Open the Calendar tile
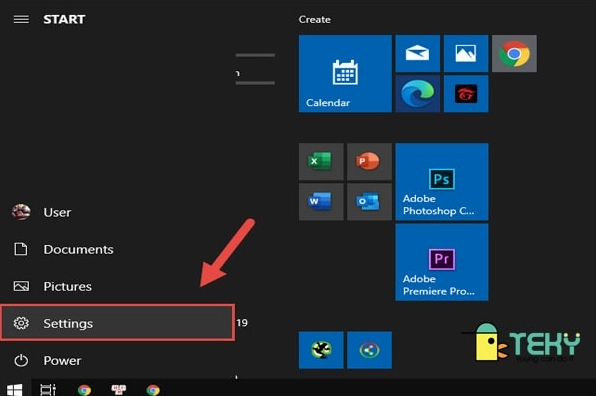Screen dimensions: 596x396 pos(345,74)
